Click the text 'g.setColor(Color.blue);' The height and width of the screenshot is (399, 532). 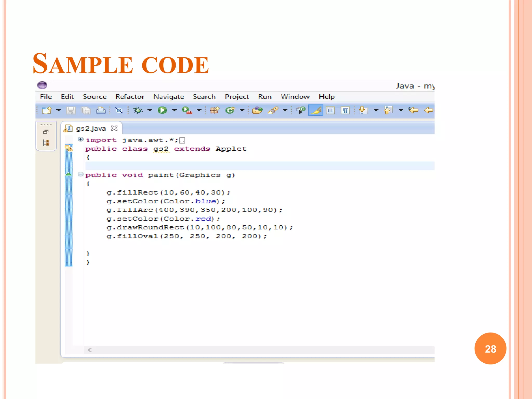point(166,201)
